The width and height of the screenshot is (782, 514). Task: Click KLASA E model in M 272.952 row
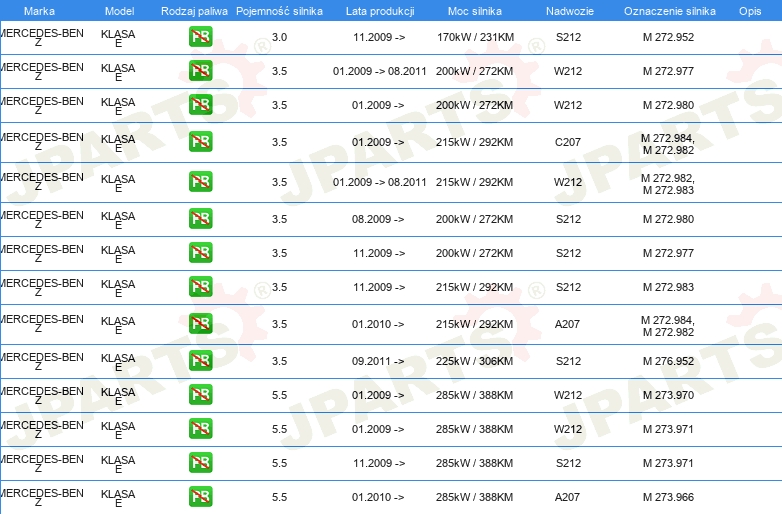click(x=118, y=38)
